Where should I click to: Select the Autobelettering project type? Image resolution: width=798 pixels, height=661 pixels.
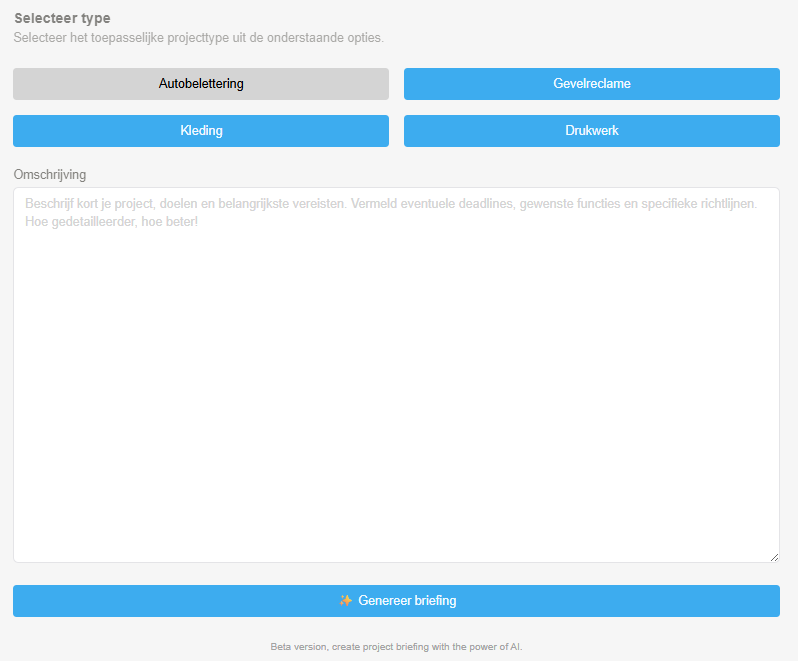[x=201, y=84]
